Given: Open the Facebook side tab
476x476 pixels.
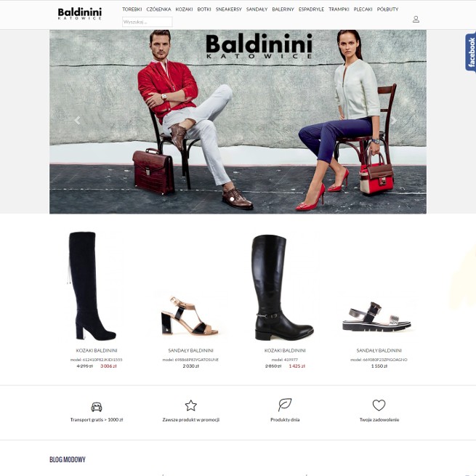Looking at the screenshot, I should (x=470, y=52).
